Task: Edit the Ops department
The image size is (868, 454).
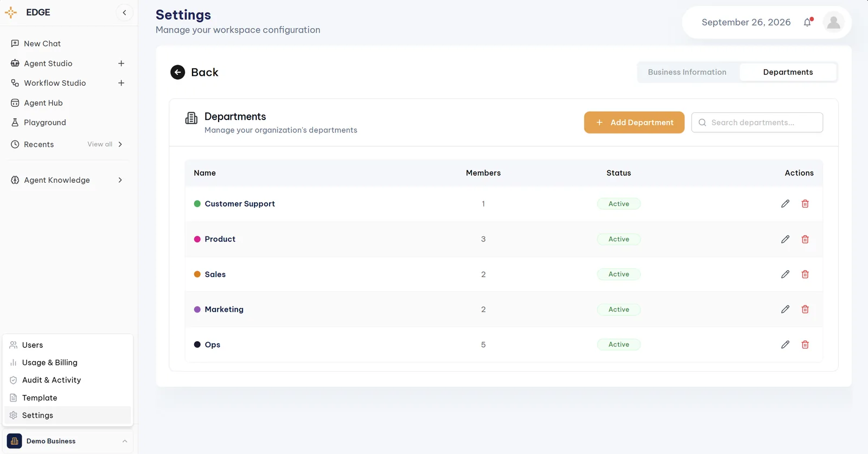Action: coord(785,344)
